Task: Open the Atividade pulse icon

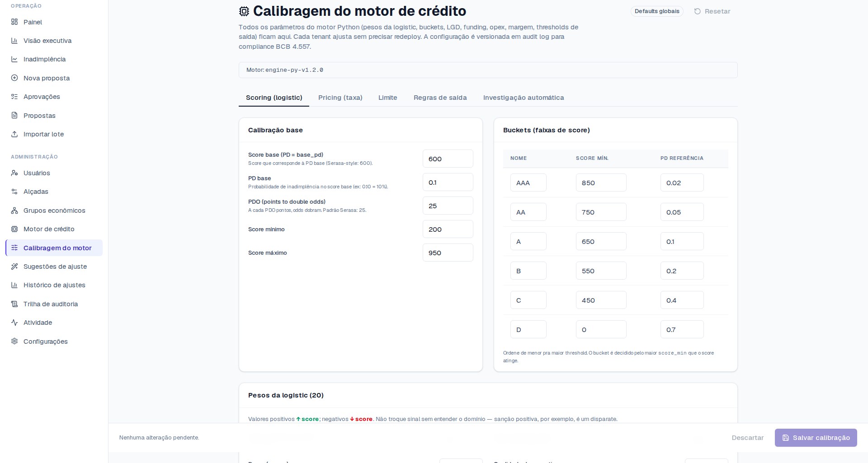Action: (14, 323)
